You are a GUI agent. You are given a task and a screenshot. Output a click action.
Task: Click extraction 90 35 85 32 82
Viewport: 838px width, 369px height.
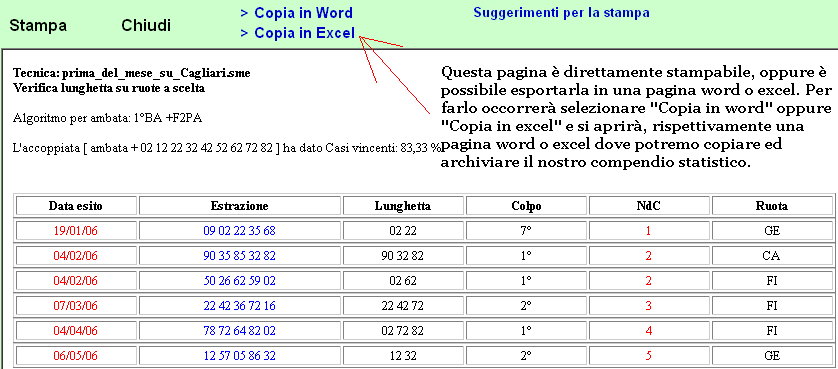239,256
